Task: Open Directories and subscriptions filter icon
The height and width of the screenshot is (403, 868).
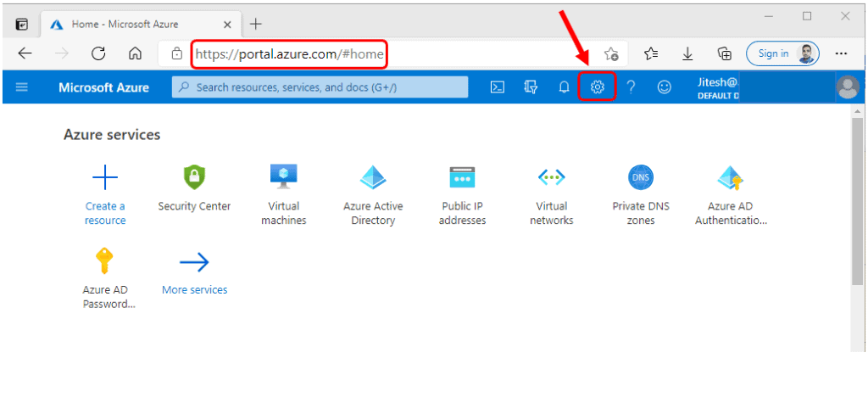Action: pyautogui.click(x=531, y=87)
